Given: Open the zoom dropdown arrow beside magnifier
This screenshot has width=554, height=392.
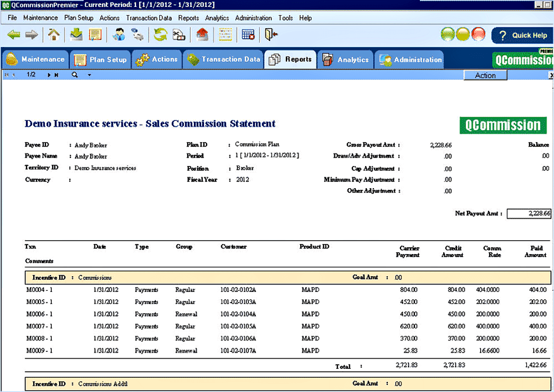Looking at the screenshot, I should tap(89, 75).
